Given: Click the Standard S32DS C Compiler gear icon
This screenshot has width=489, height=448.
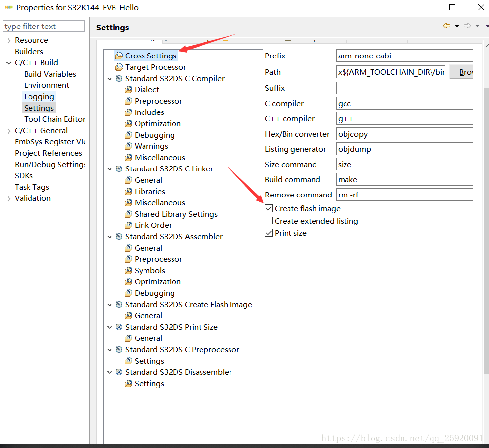Looking at the screenshot, I should 119,78.
